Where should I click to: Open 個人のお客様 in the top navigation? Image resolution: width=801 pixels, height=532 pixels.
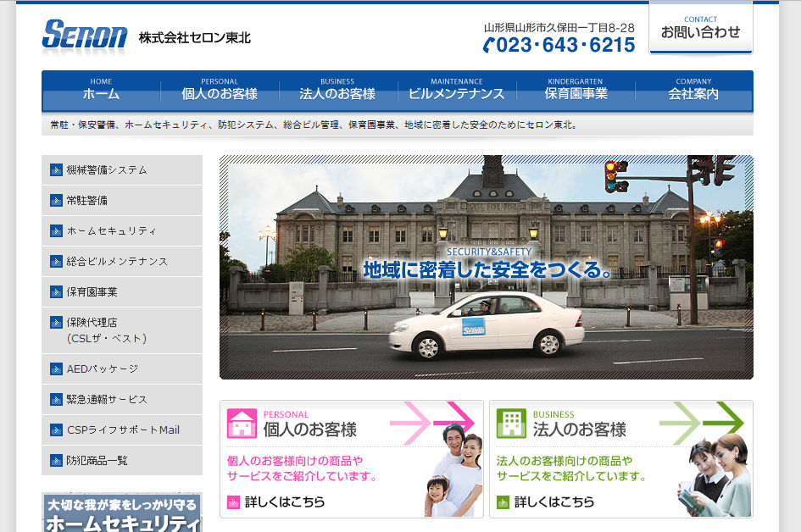pyautogui.click(x=220, y=90)
